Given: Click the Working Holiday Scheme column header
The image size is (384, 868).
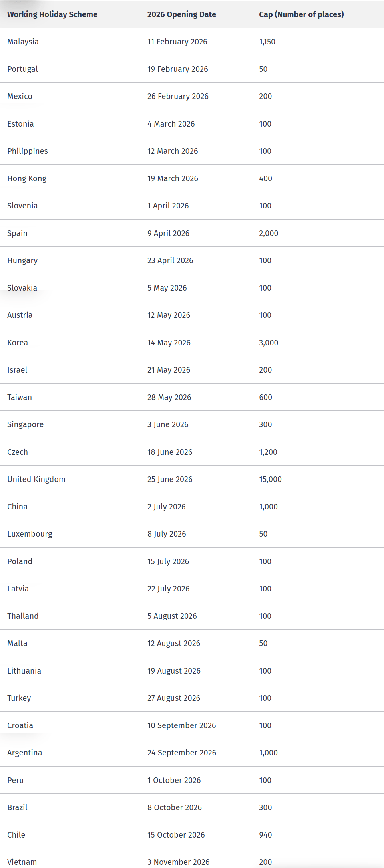Looking at the screenshot, I should tap(52, 14).
